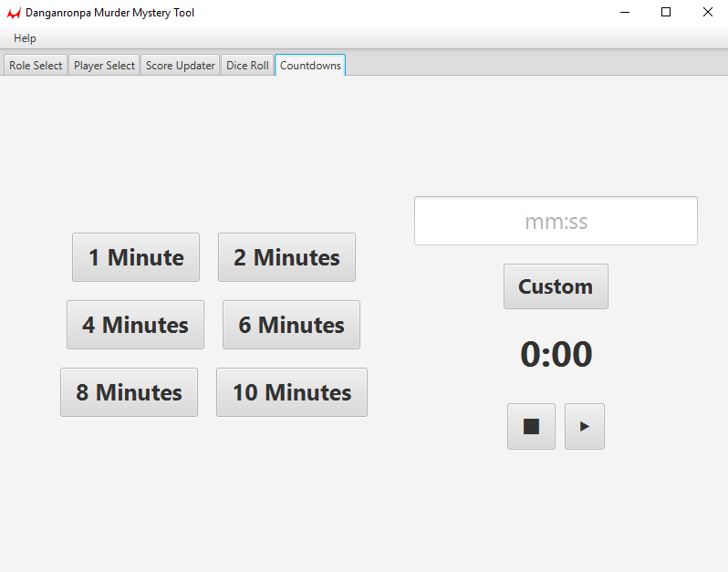Switch to the Player Select tab
This screenshot has height=572, width=728.
click(105, 66)
